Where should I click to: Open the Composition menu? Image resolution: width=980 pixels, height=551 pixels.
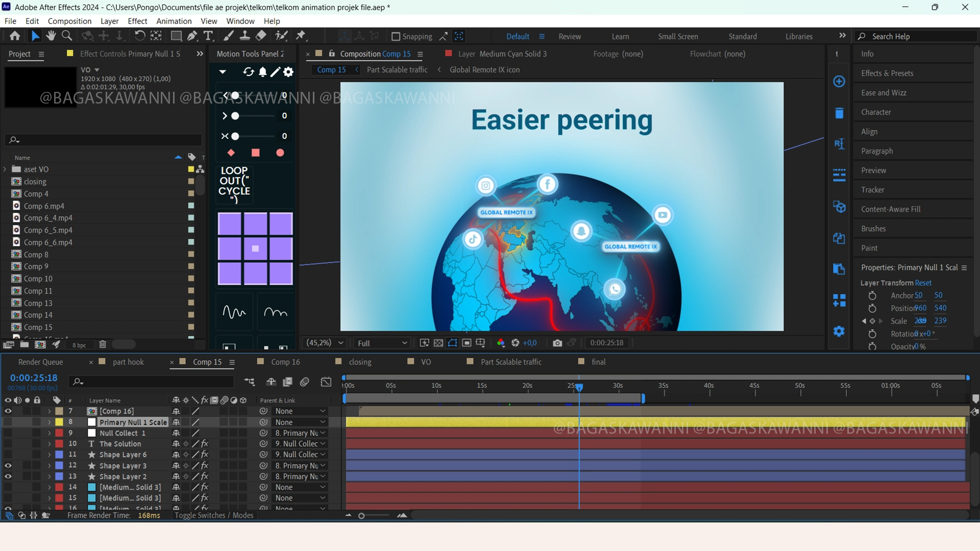coord(69,21)
